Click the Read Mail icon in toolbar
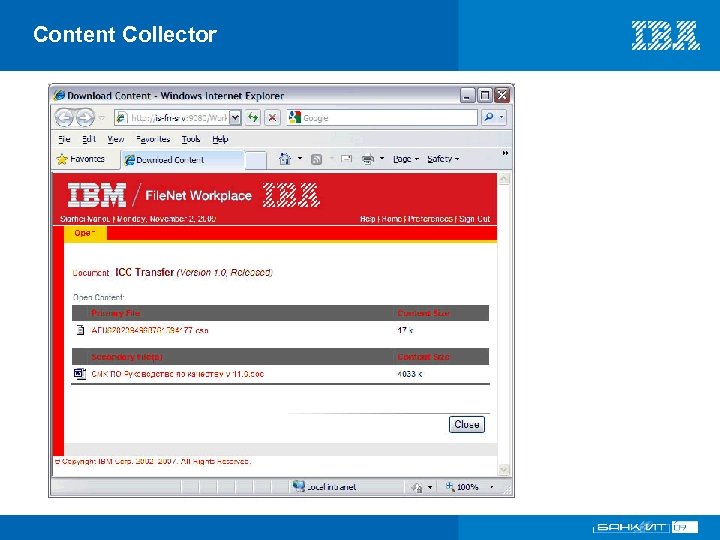The width and height of the screenshot is (720, 540). pyautogui.click(x=346, y=159)
